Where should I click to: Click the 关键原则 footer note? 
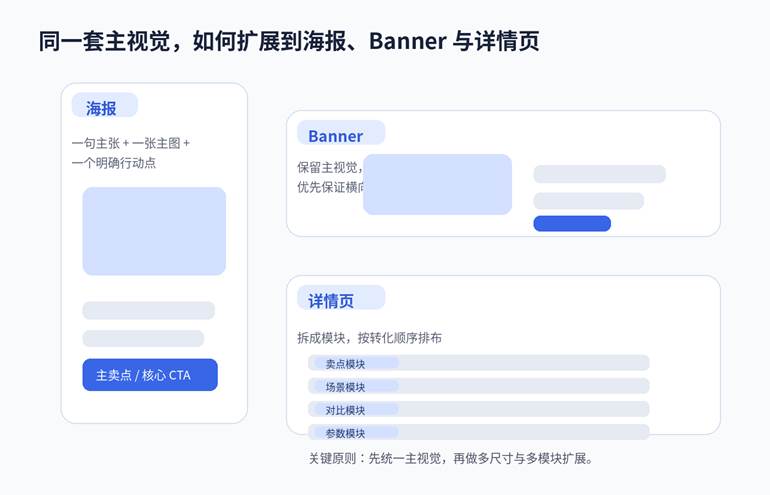[452, 459]
